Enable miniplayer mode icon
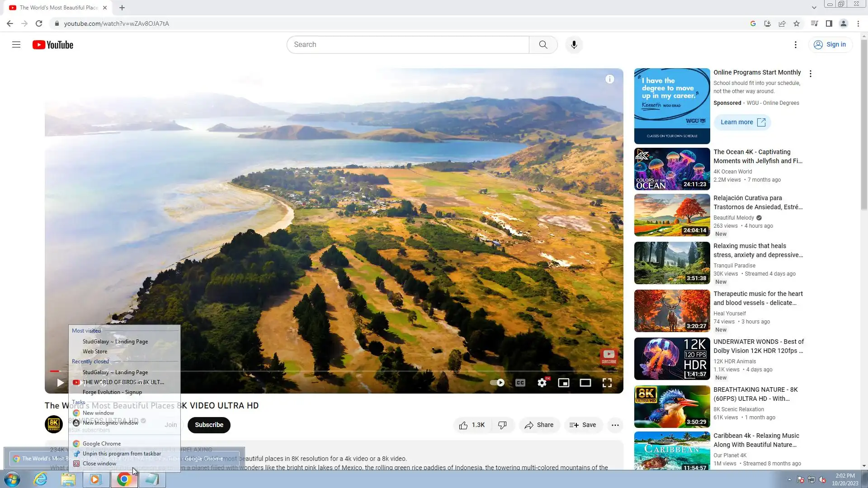868x488 pixels. 563,383
